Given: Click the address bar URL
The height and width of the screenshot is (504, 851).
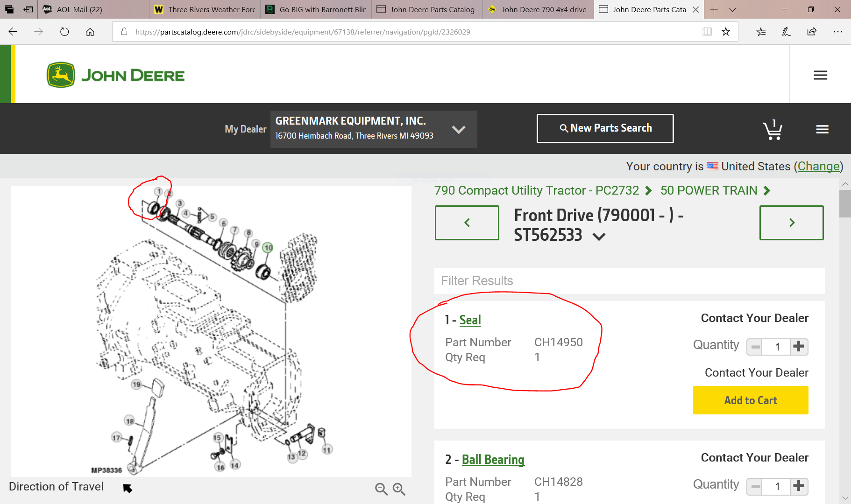Looking at the screenshot, I should pyautogui.click(x=303, y=32).
